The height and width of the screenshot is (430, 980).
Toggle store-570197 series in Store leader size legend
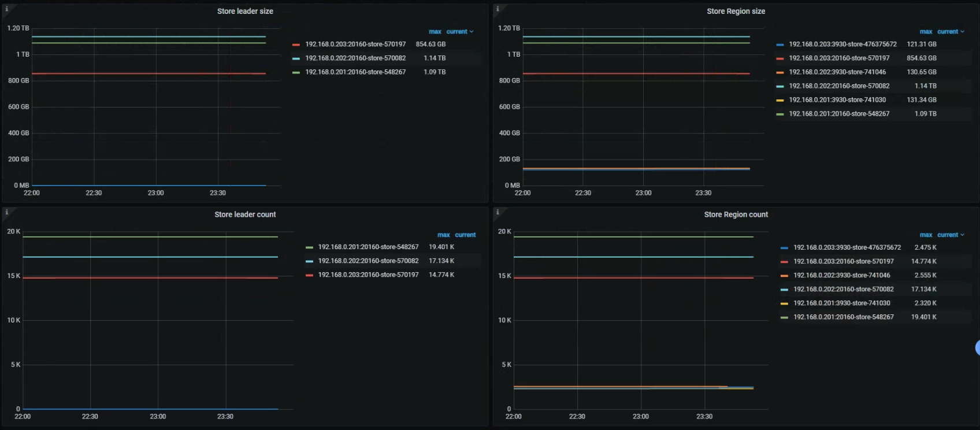(355, 45)
